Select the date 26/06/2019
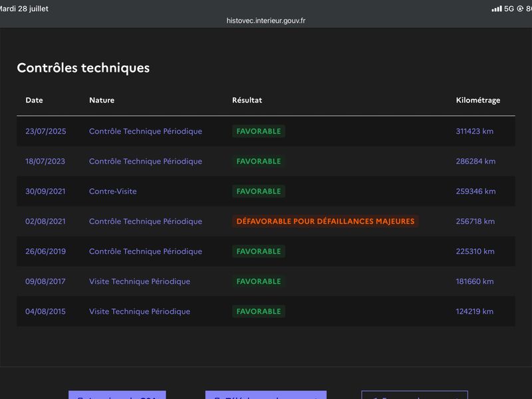This screenshot has width=532, height=399. [x=45, y=251]
